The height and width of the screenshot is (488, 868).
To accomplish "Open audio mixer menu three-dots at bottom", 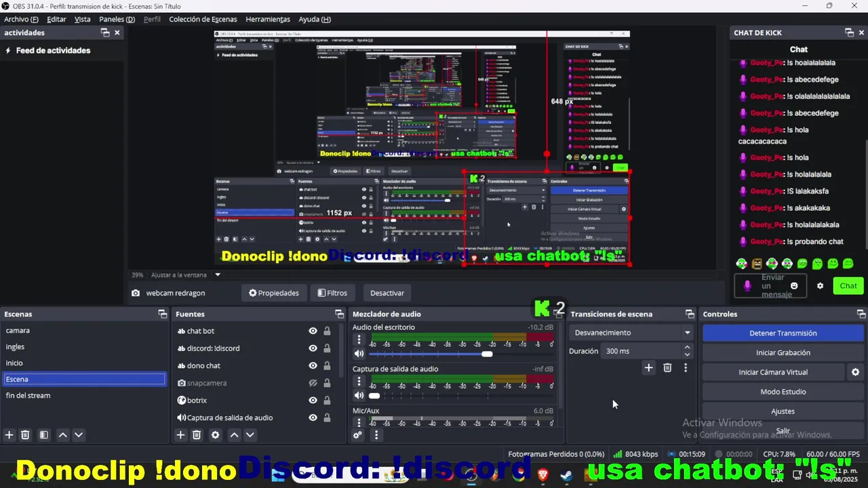I will (x=376, y=435).
